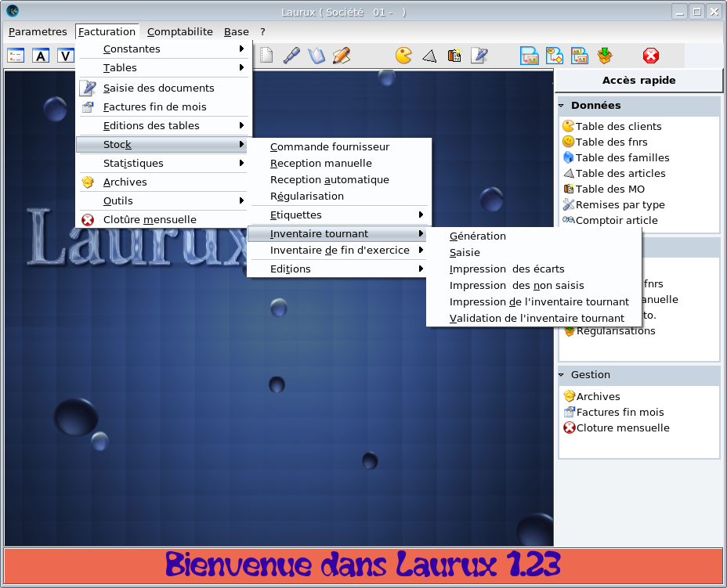Screen dimensions: 727x588
Task: Open Table des familles in quick access
Action: tap(617, 158)
